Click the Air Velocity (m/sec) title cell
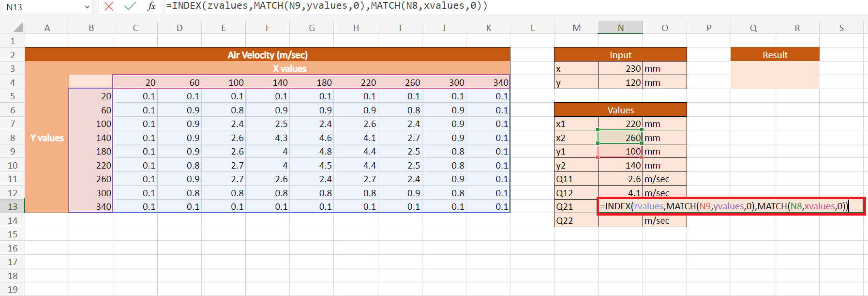 pos(268,55)
